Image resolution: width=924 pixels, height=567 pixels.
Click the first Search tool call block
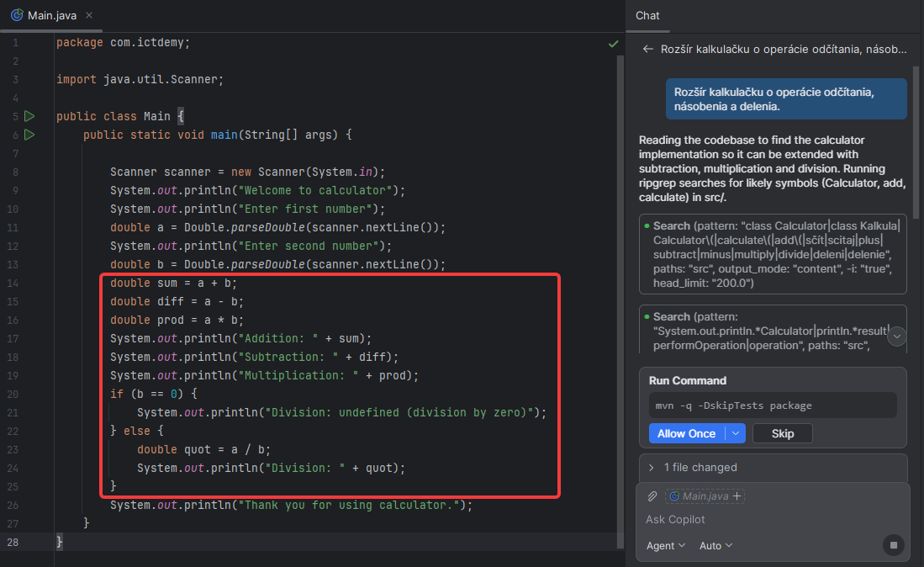tap(773, 254)
